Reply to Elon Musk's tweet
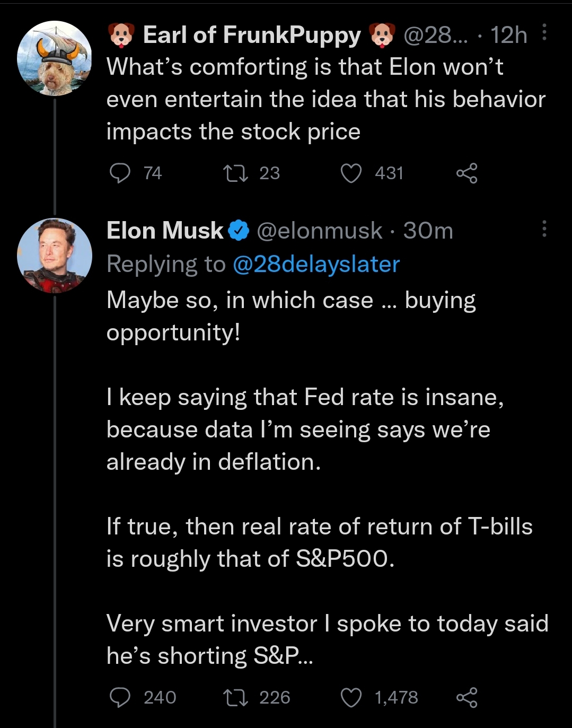 point(120,697)
